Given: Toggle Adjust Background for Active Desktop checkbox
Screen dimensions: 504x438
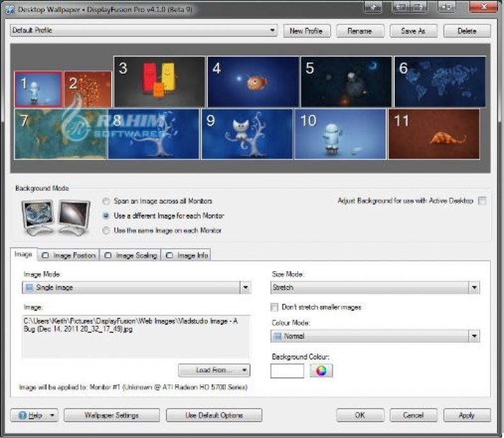Looking at the screenshot, I should tap(482, 201).
